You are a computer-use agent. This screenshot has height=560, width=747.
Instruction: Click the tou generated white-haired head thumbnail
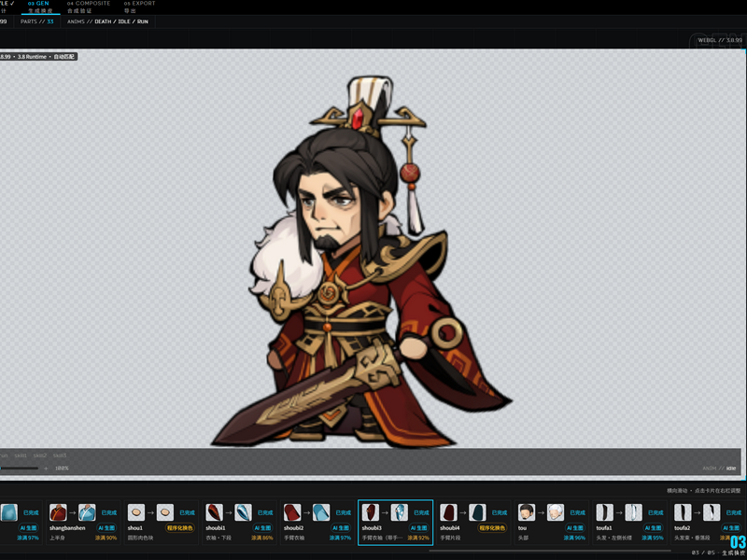[x=556, y=512]
